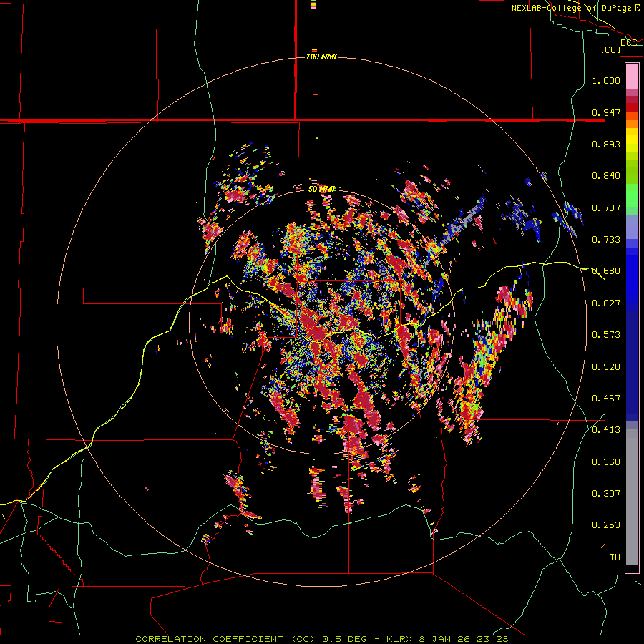Select the 0.733 legend value

coord(606,239)
